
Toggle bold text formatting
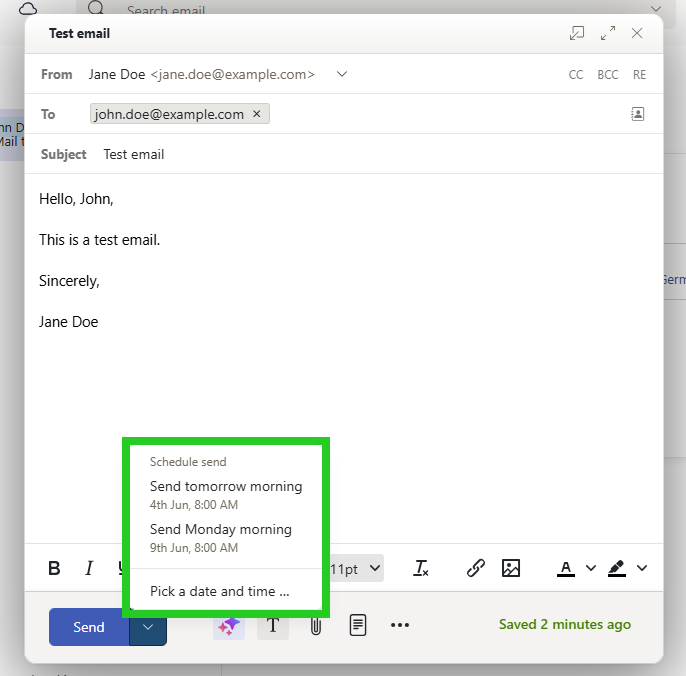(x=54, y=568)
